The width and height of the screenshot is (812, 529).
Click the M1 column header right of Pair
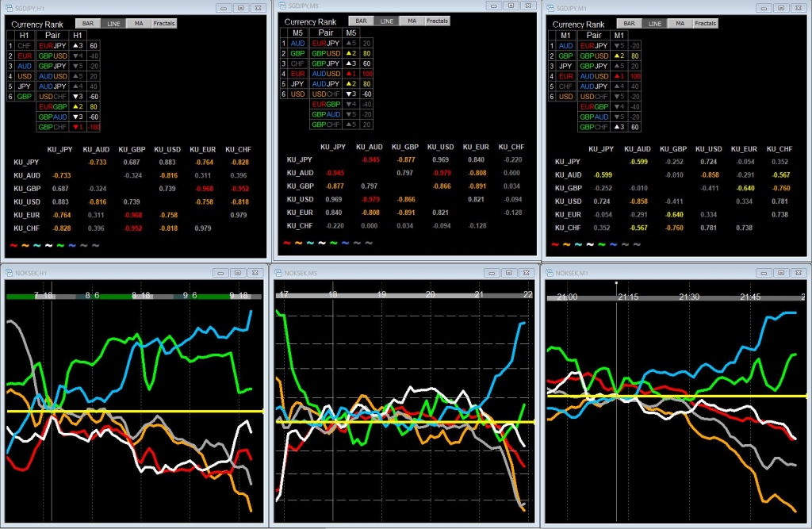(x=619, y=36)
